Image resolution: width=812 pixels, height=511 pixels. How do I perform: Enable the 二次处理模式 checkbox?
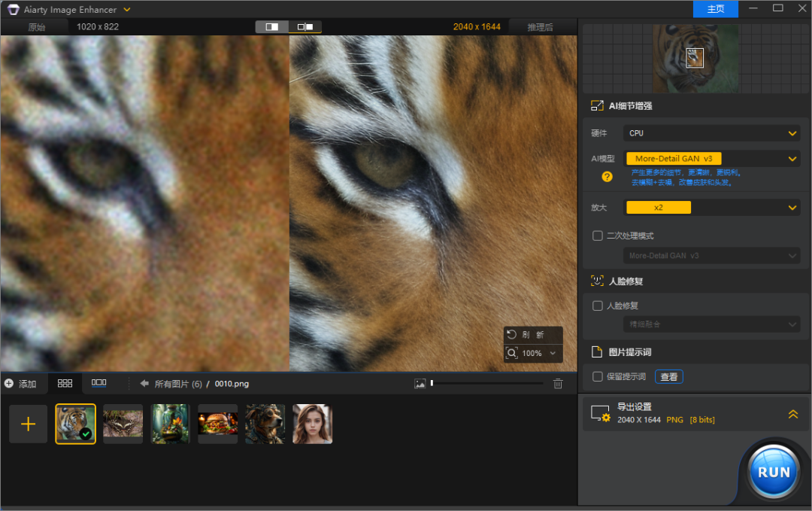597,236
